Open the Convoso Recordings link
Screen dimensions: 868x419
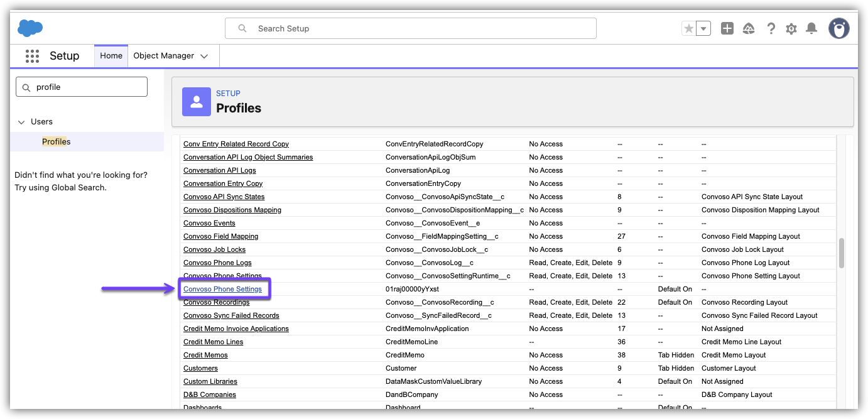[216, 302]
